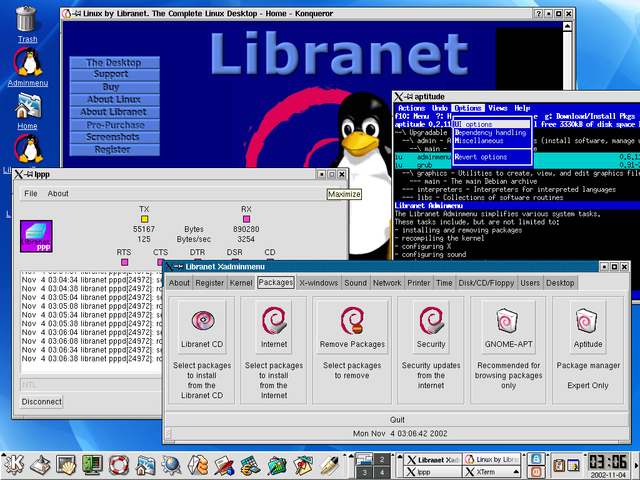
Task: Switch to the Kernel tab
Action: coord(241,283)
